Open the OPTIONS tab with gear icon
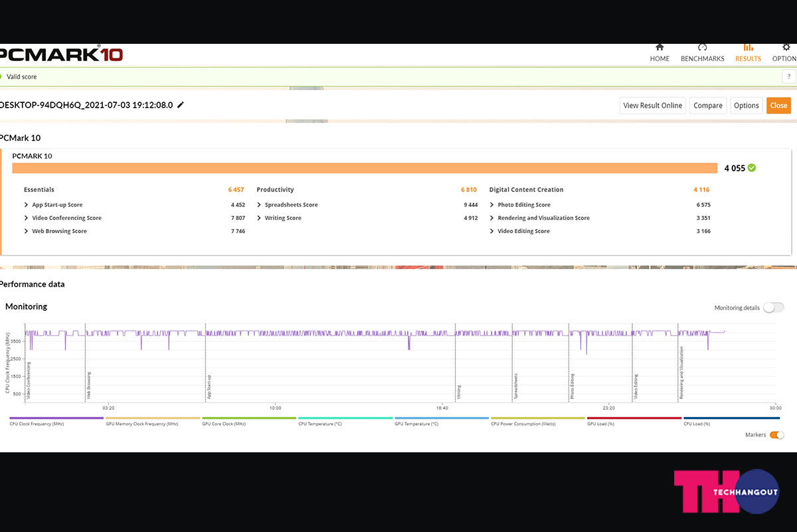Screen dimensions: 797x532 click(x=786, y=53)
